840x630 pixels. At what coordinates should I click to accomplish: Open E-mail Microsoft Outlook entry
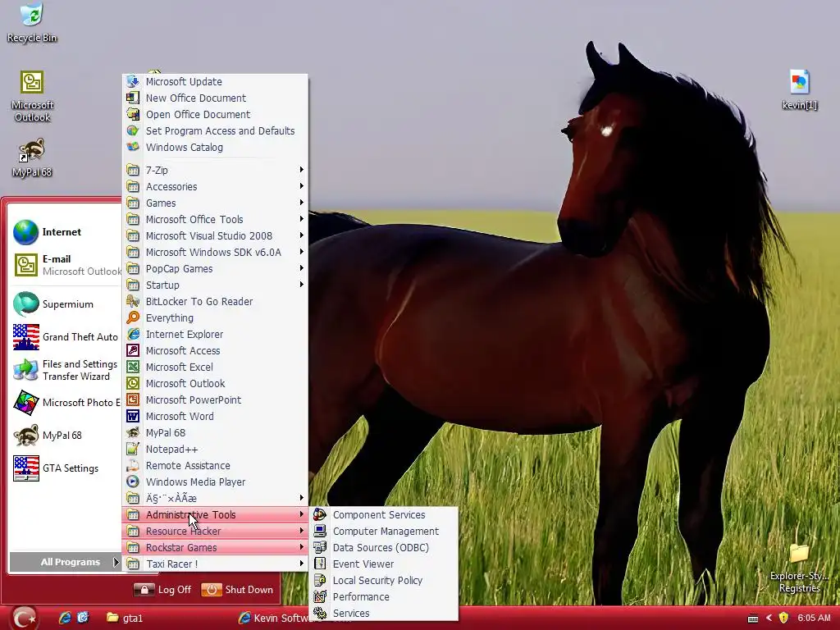(x=64, y=265)
